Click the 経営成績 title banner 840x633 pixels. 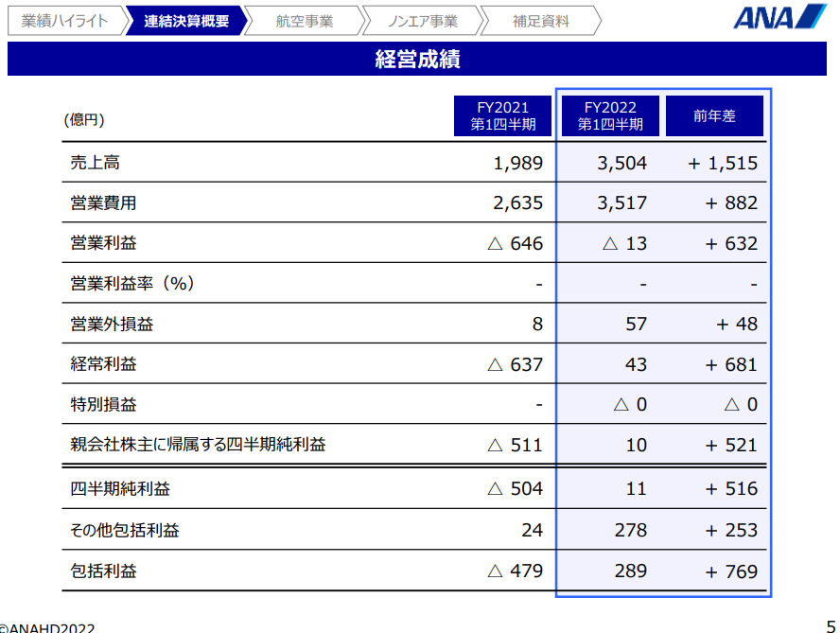click(417, 60)
